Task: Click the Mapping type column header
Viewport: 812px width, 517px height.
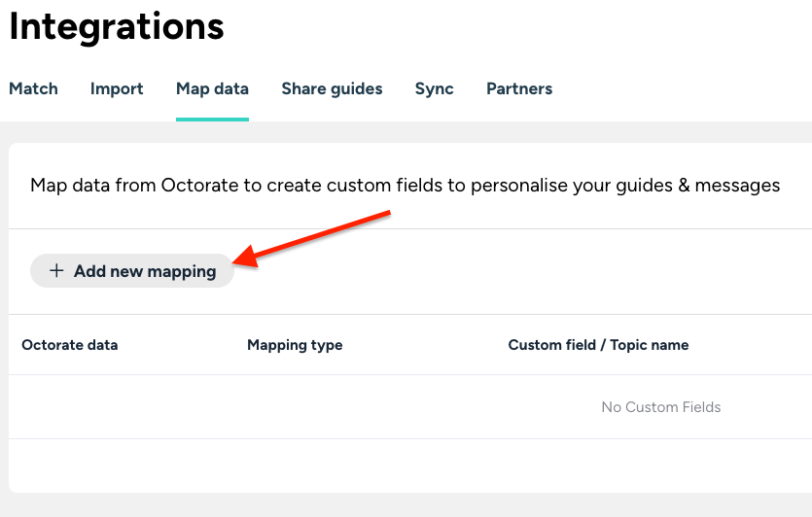Action: (295, 345)
